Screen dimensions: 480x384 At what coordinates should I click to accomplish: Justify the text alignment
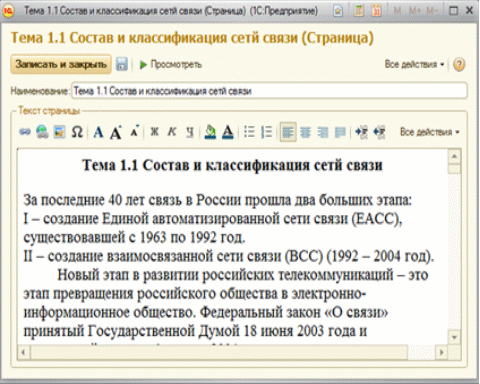(340, 132)
